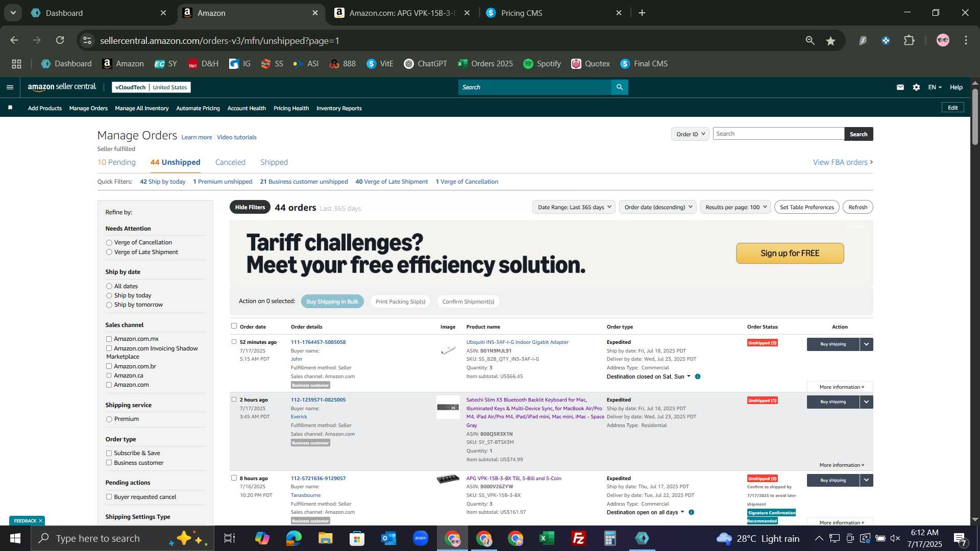Open the Spotify bookmark
The image size is (980, 551).
coord(542,64)
